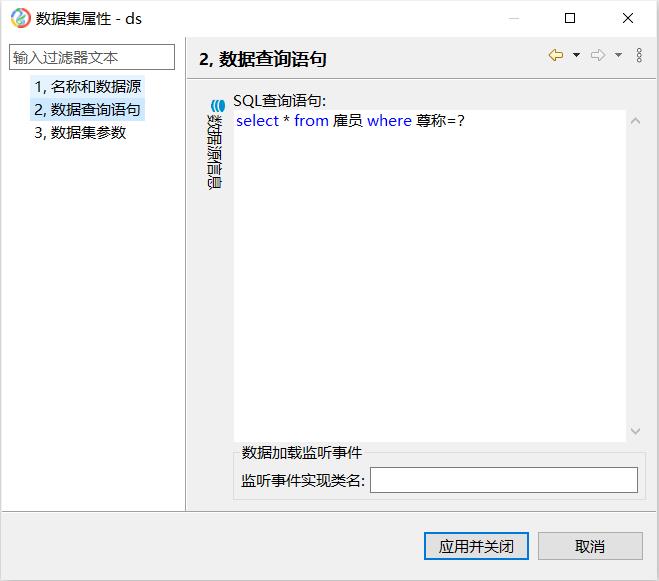The height and width of the screenshot is (581, 659).
Task: Open the back history dropdown arrow
Action: (x=577, y=55)
